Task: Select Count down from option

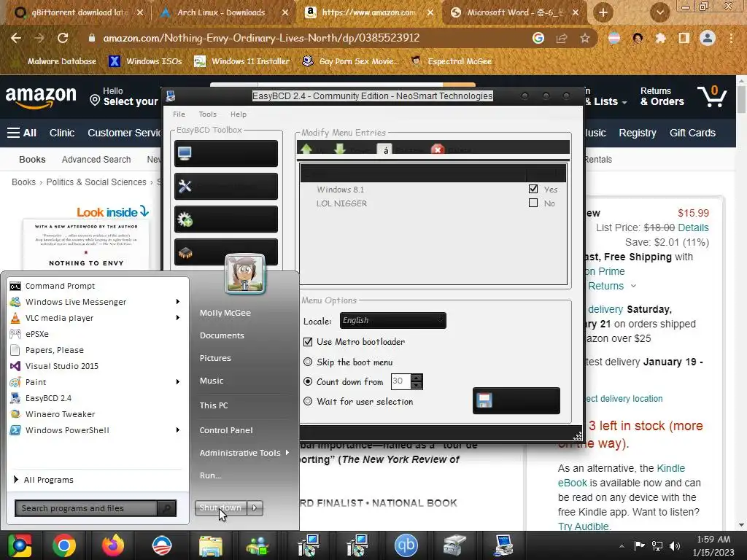Action: (x=308, y=381)
